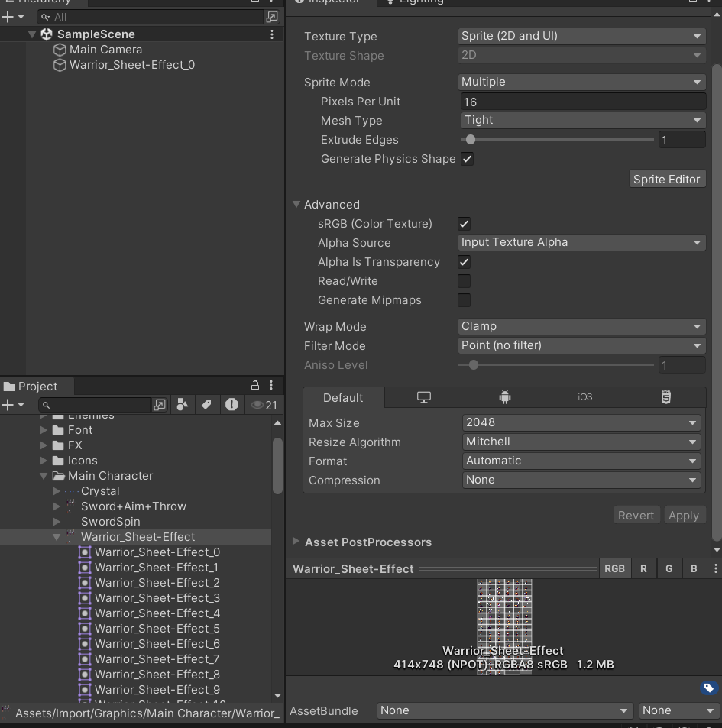Click the blue asset label tag icon
This screenshot has width=722, height=728.
click(x=708, y=688)
